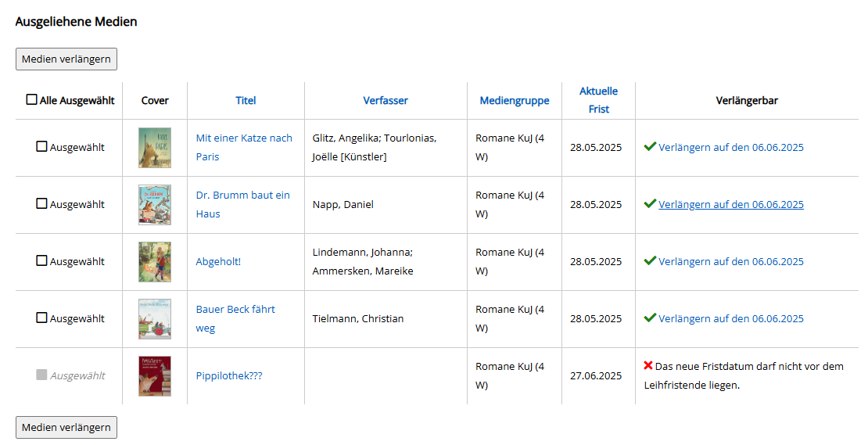Click green checkmark icon in Abgeholt! row

pyautogui.click(x=650, y=260)
